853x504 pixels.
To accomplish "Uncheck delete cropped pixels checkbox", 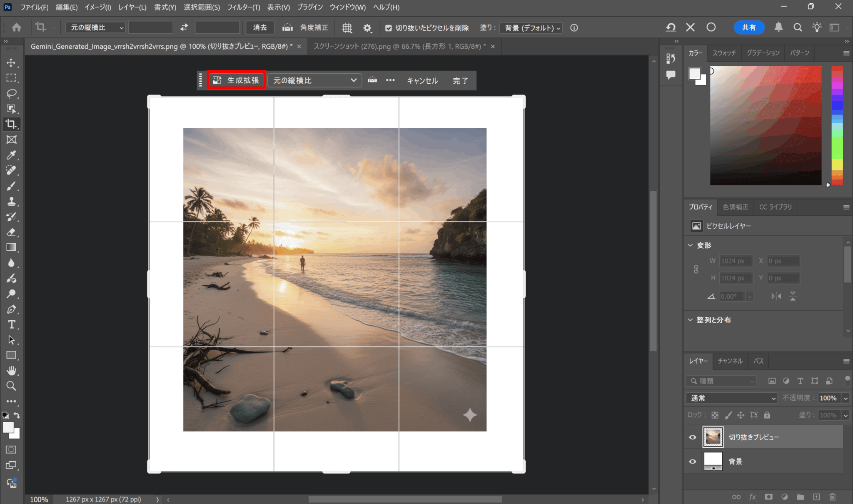I will pyautogui.click(x=388, y=28).
